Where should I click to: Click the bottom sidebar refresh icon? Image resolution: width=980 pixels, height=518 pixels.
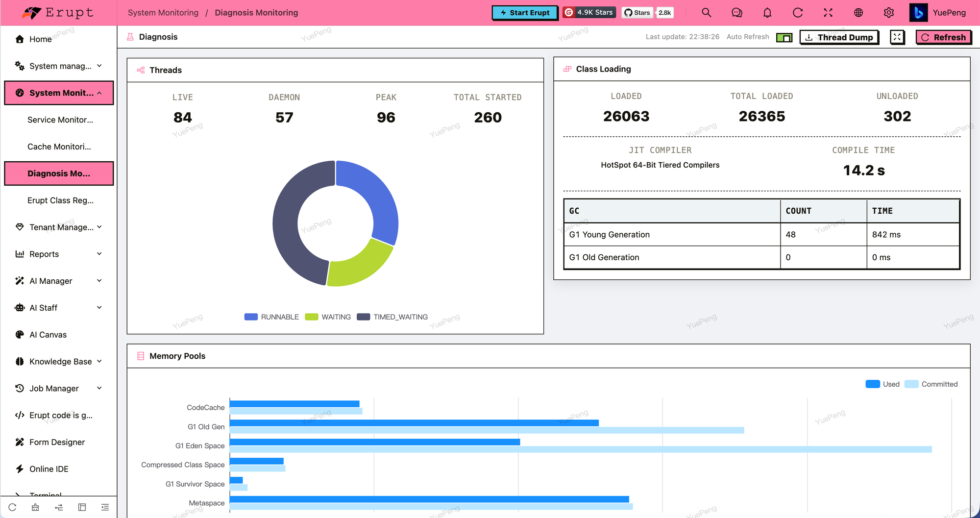click(x=12, y=507)
